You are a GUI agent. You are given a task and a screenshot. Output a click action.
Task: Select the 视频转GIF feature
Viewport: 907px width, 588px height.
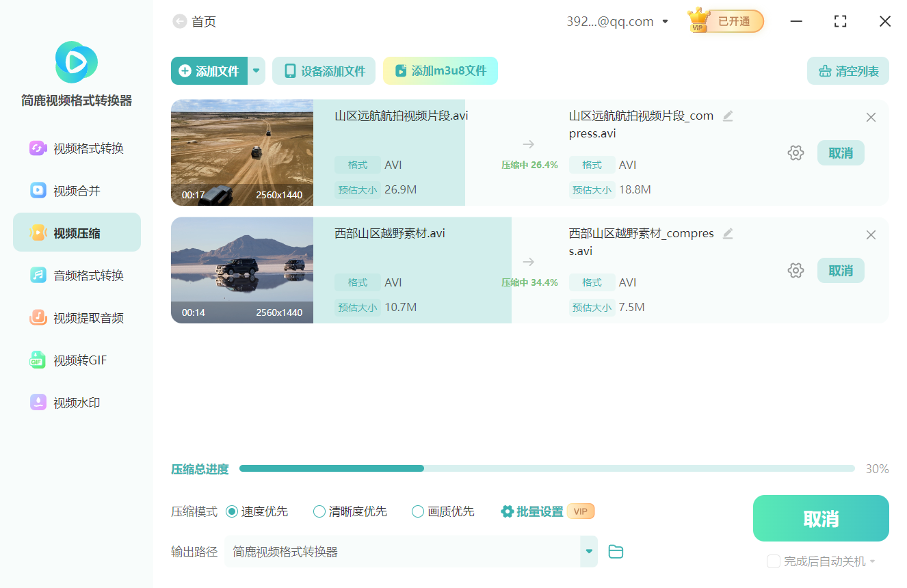tap(76, 360)
